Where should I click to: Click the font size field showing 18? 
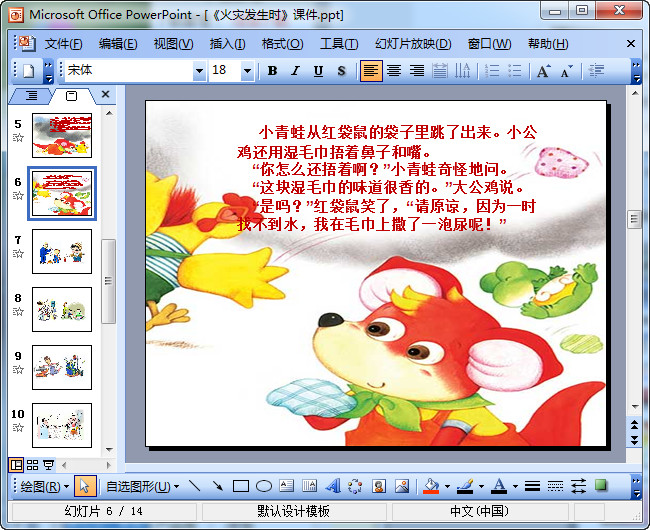coord(225,71)
